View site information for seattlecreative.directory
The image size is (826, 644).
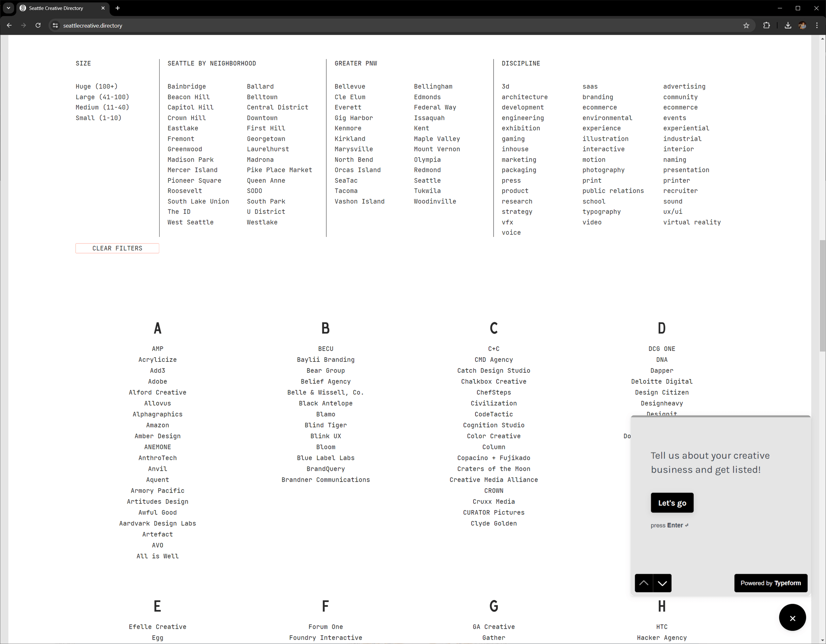click(55, 25)
